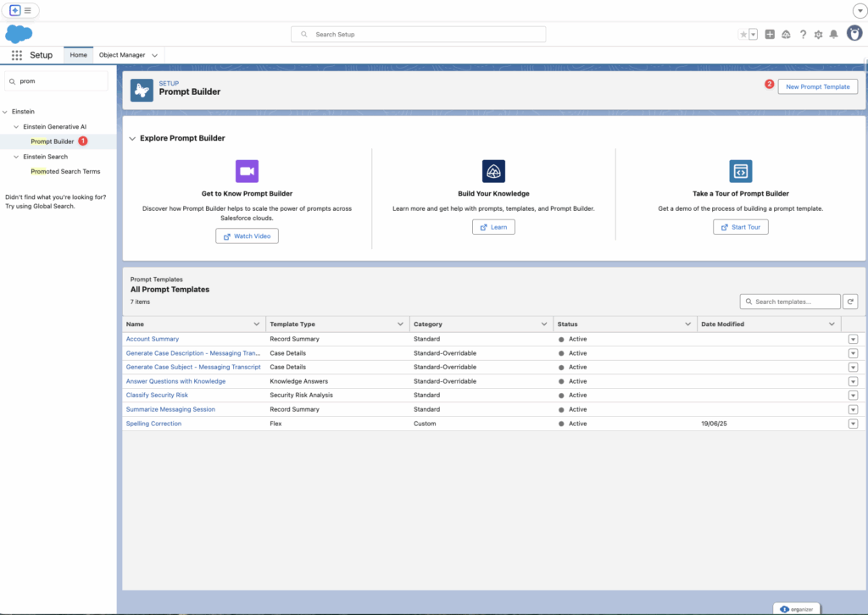Viewport: 868px width, 615px height.
Task: Click the 'Setup' app name label
Action: 41,55
